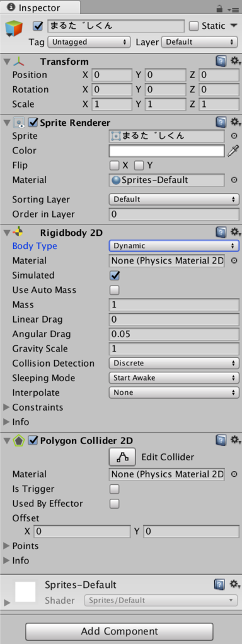Click the Rigidbody 2D component icon

(x=19, y=233)
